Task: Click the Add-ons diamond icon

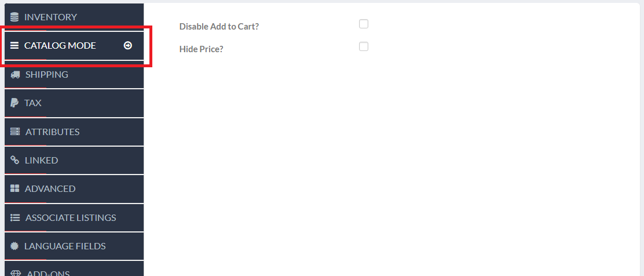Action: pyautogui.click(x=16, y=273)
